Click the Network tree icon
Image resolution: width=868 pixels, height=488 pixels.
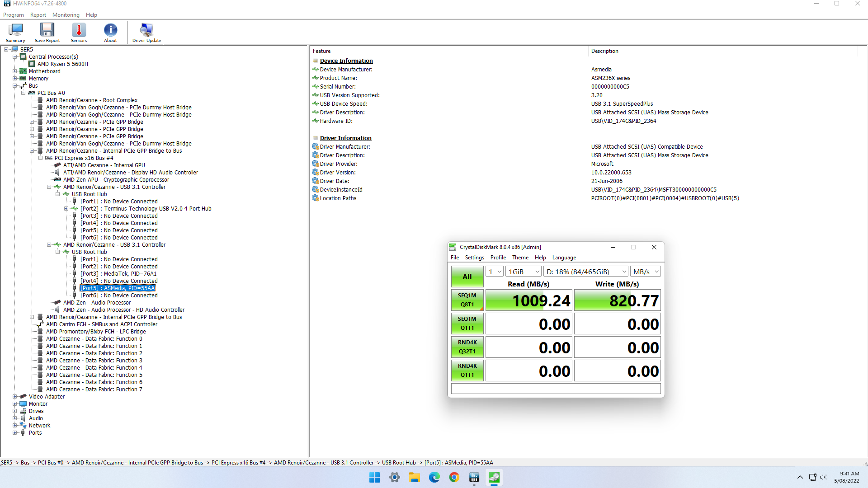[x=23, y=426]
